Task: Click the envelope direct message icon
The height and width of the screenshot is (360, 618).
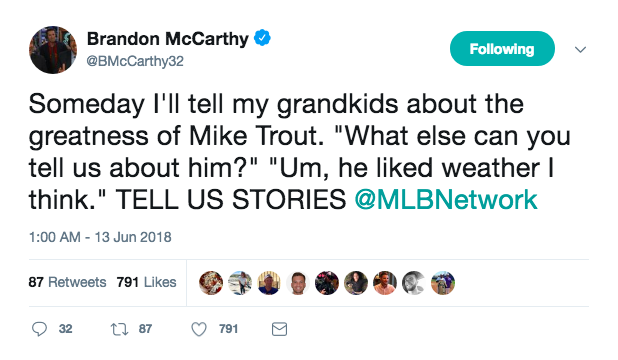Action: point(279,329)
